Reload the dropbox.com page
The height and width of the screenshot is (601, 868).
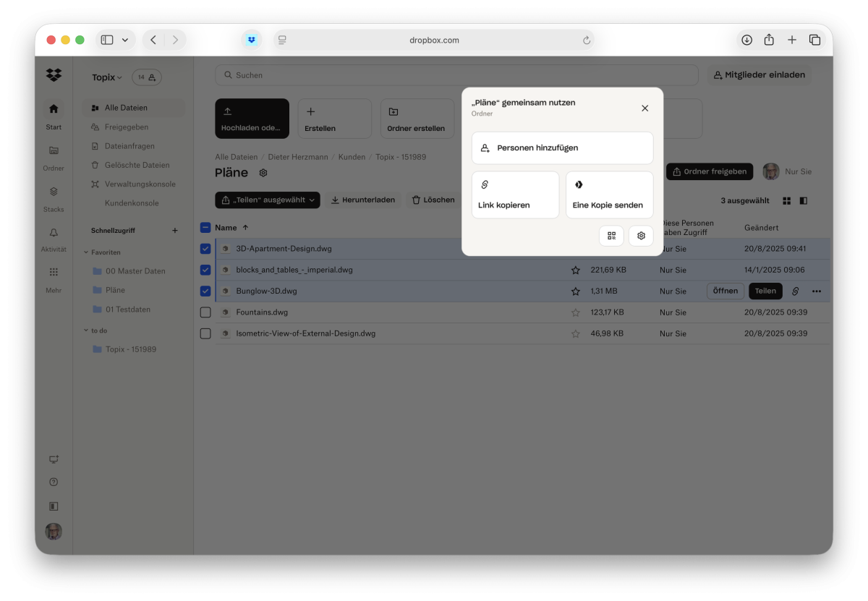pyautogui.click(x=587, y=41)
